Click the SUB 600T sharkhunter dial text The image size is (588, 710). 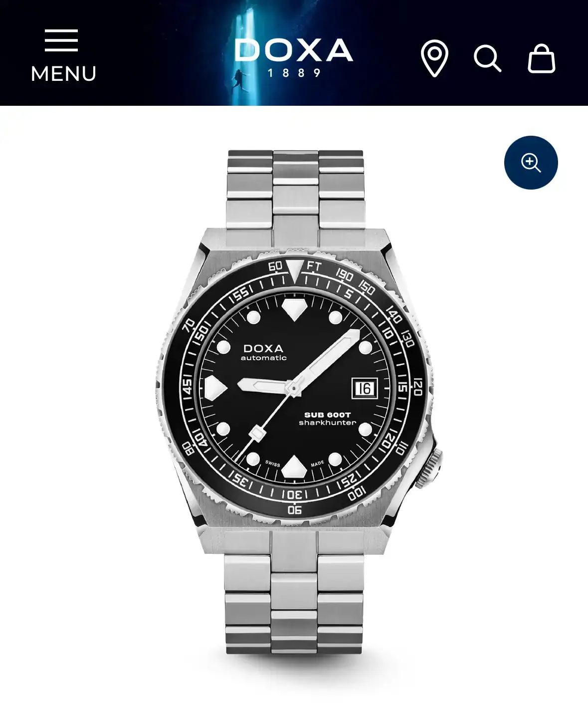coord(328,419)
